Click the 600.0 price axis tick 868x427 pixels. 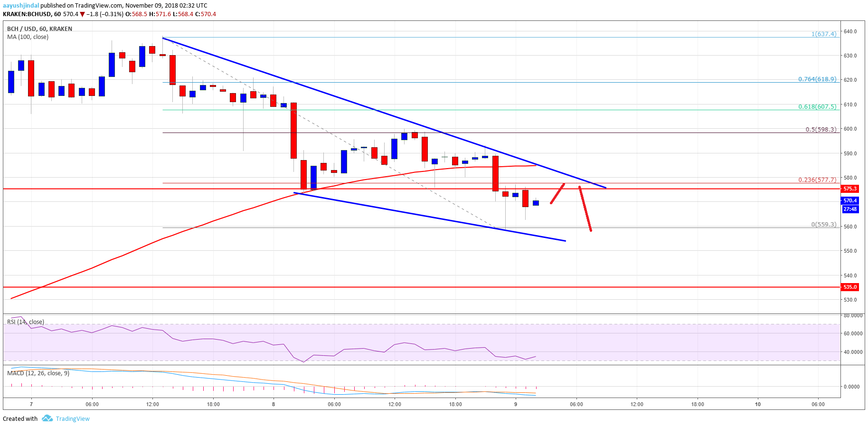tap(850, 129)
